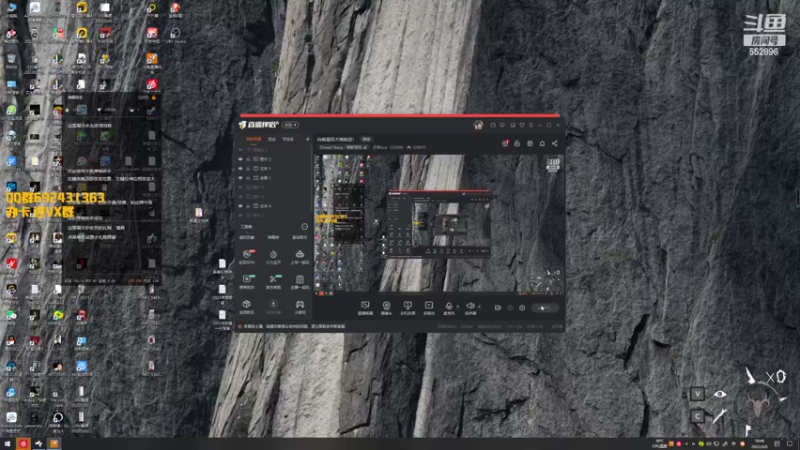800x450 pixels.
Task: Mute the microphone icon
Action: point(448,306)
